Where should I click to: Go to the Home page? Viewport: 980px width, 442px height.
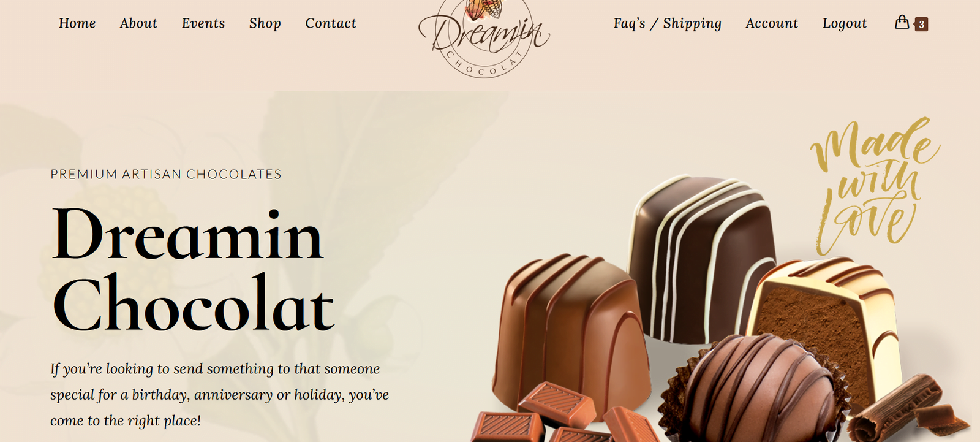click(77, 23)
